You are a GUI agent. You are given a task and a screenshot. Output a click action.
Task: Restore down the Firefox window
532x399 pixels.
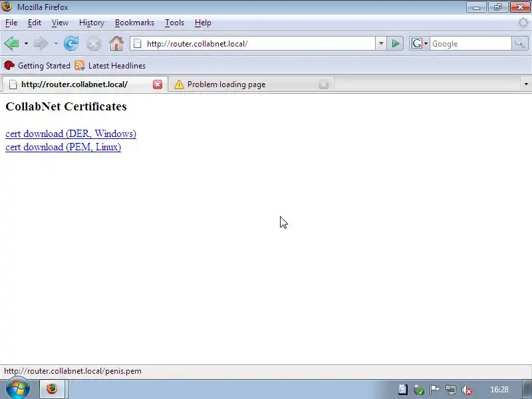[498, 7]
